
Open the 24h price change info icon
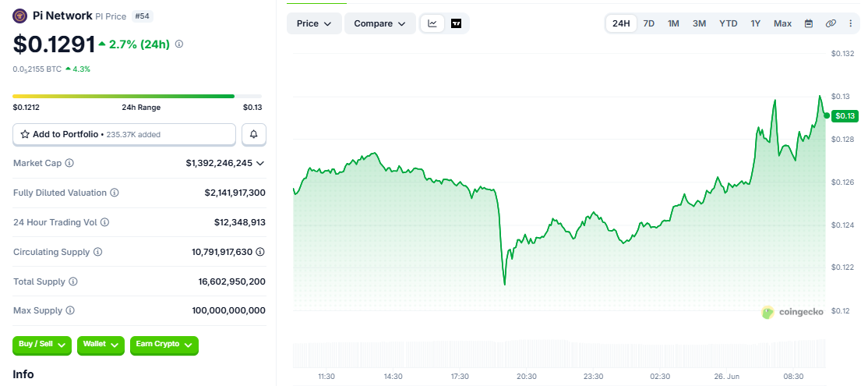(x=178, y=44)
